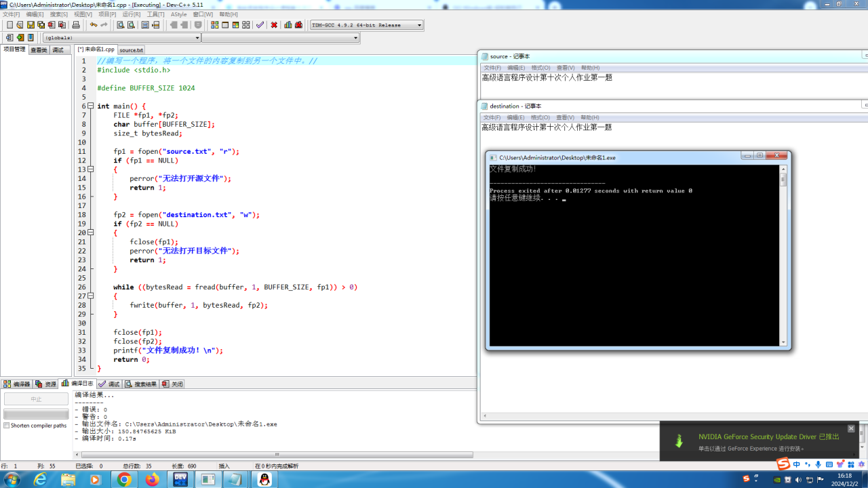Screen dimensions: 868x488
Task: Click the Save file toolbar icon
Action: [31, 25]
